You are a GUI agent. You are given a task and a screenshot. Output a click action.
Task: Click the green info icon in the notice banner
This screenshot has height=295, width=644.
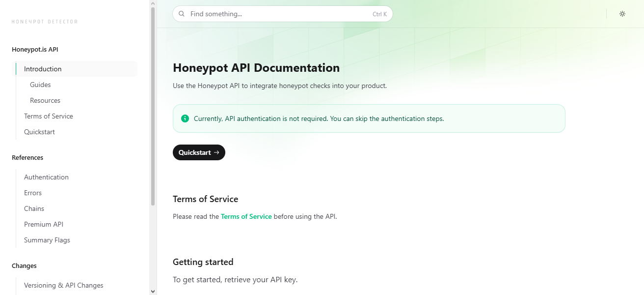[x=185, y=118]
